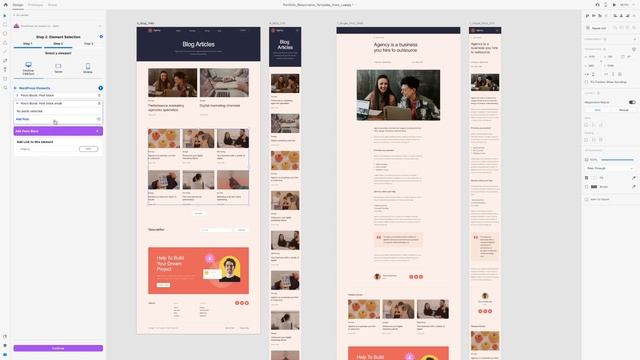Click the Add Post link
This screenshot has height=360, width=640.
[x=22, y=119]
